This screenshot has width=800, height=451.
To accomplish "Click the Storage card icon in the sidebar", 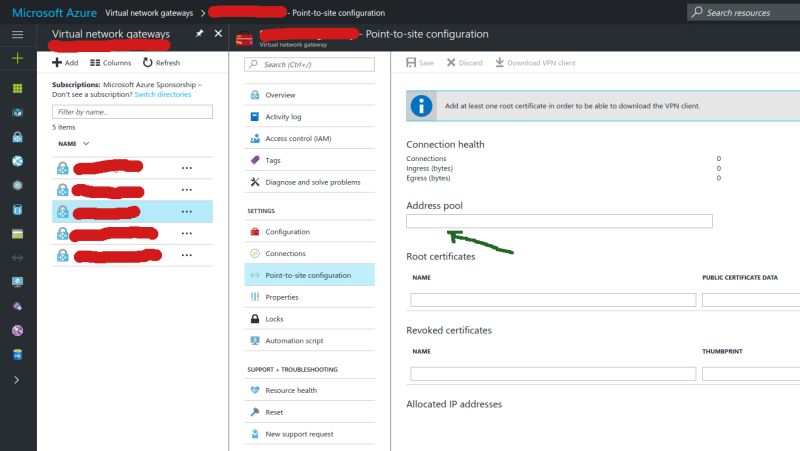I will [x=17, y=234].
